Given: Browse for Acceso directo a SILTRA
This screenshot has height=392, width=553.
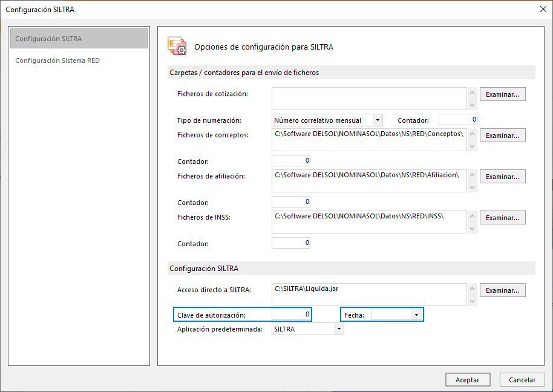Looking at the screenshot, I should click(503, 290).
